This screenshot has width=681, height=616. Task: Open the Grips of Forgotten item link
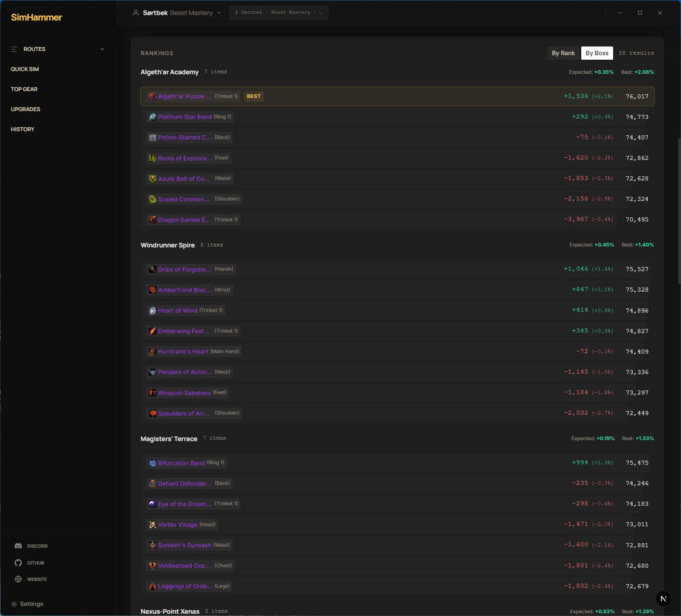coord(184,270)
